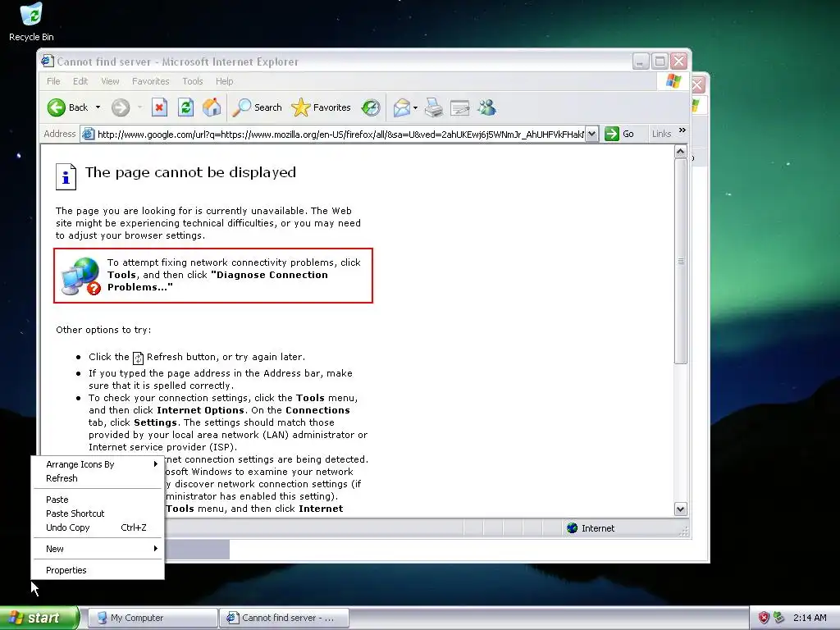Screen dimensions: 840x630
Task: Expand the Links chevron overflow
Action: (682, 130)
